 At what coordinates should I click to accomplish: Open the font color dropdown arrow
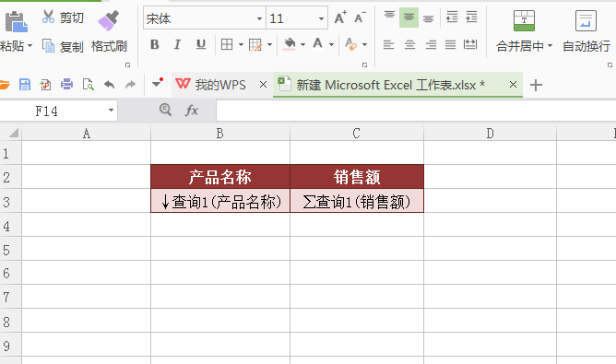[x=332, y=45]
